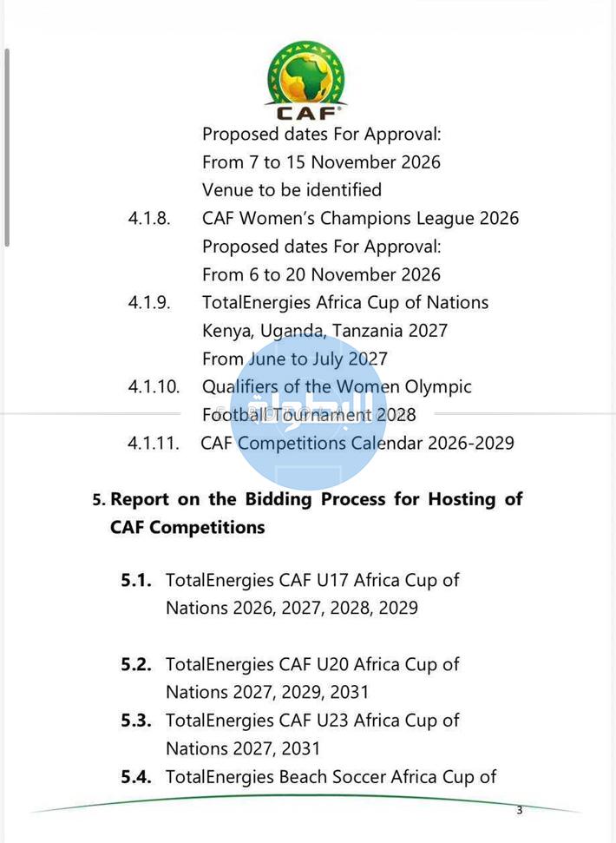Click item 5.3 CAF U23 Africa Cup
Image resolution: width=616 pixels, height=843 pixels.
(312, 721)
